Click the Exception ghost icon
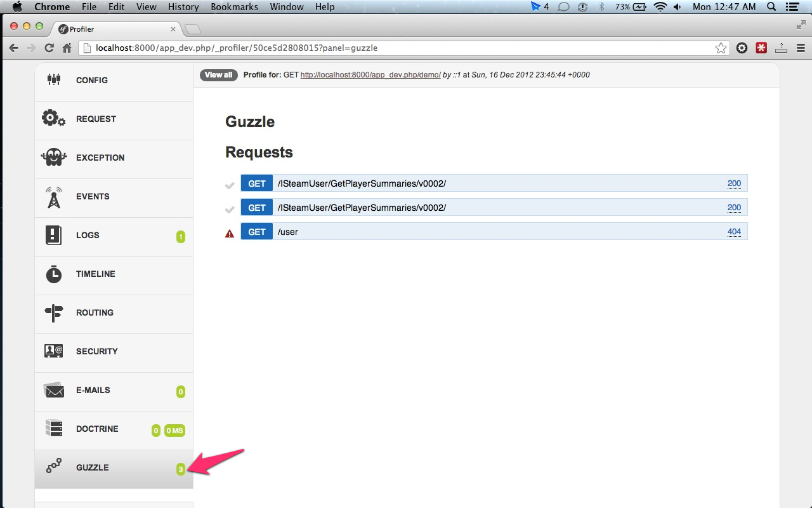Image resolution: width=812 pixels, height=508 pixels. point(54,157)
